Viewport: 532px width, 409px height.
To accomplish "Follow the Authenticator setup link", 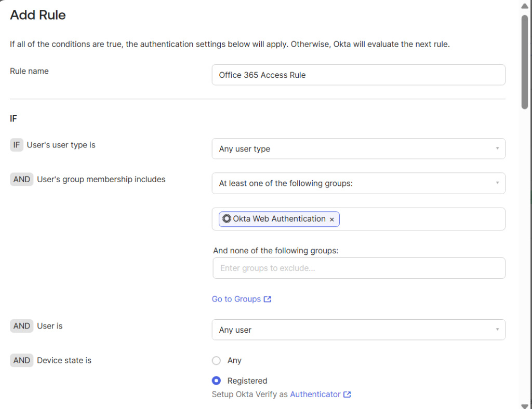I will click(x=315, y=394).
